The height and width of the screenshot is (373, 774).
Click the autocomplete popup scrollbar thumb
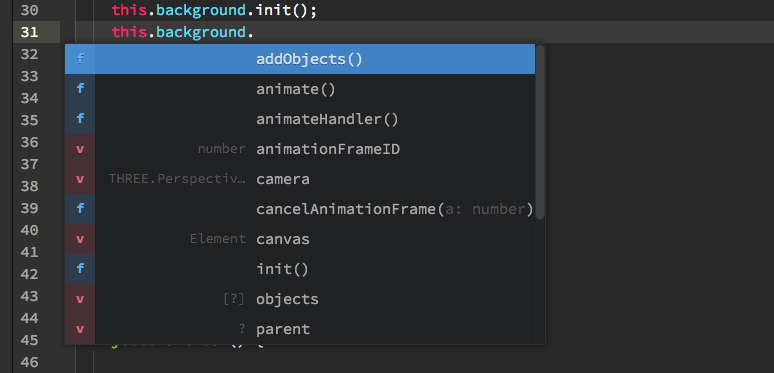540,132
